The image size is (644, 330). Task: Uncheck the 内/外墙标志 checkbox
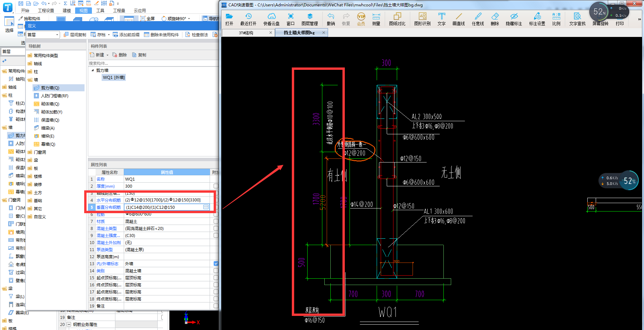click(216, 264)
